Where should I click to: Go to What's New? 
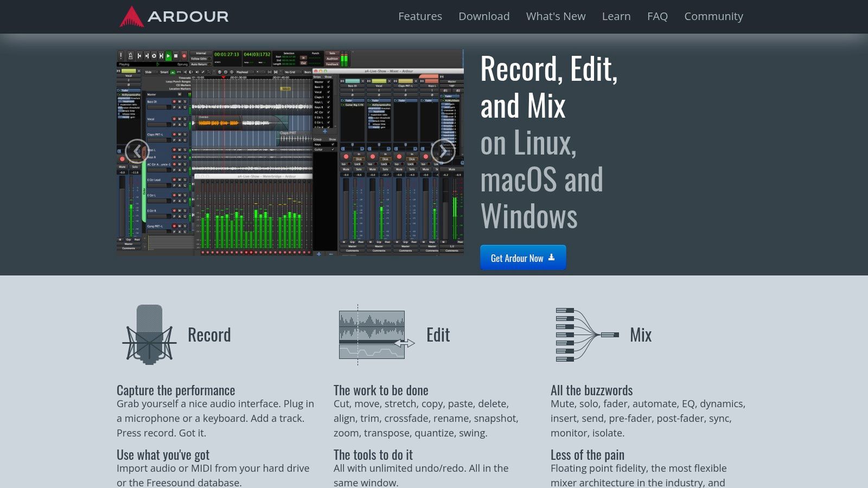(x=556, y=16)
